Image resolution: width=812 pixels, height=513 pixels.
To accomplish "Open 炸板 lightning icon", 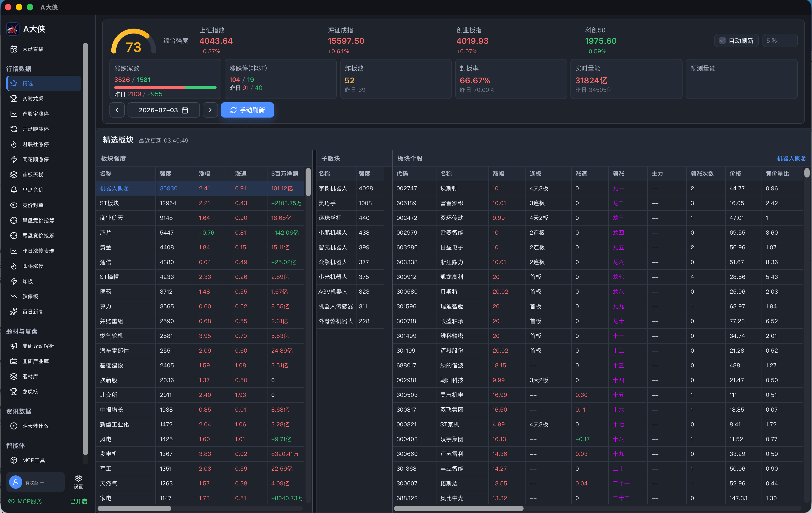I will pyautogui.click(x=14, y=281).
